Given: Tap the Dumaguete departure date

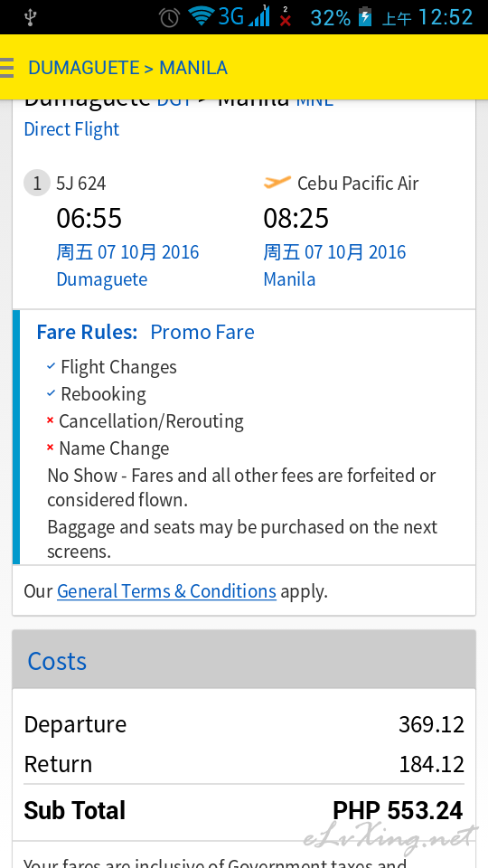Looking at the screenshot, I should click(127, 252).
